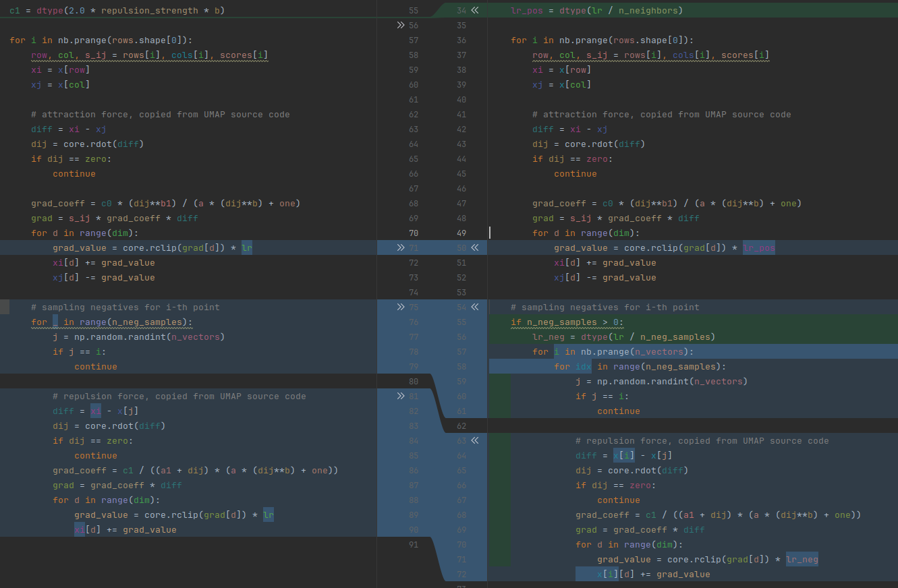Click line number 49 in right gutter
Image resolution: width=898 pixels, height=588 pixels.
(x=461, y=233)
